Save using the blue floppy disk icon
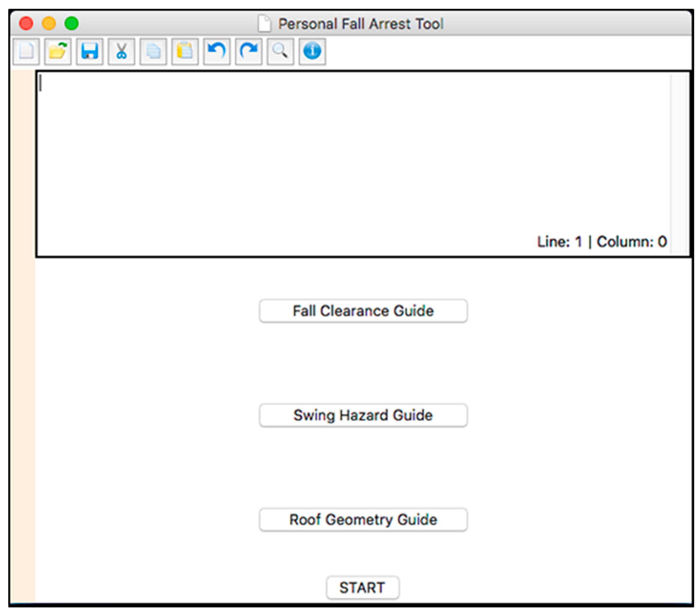Image resolution: width=700 pixels, height=614 pixels. click(89, 51)
